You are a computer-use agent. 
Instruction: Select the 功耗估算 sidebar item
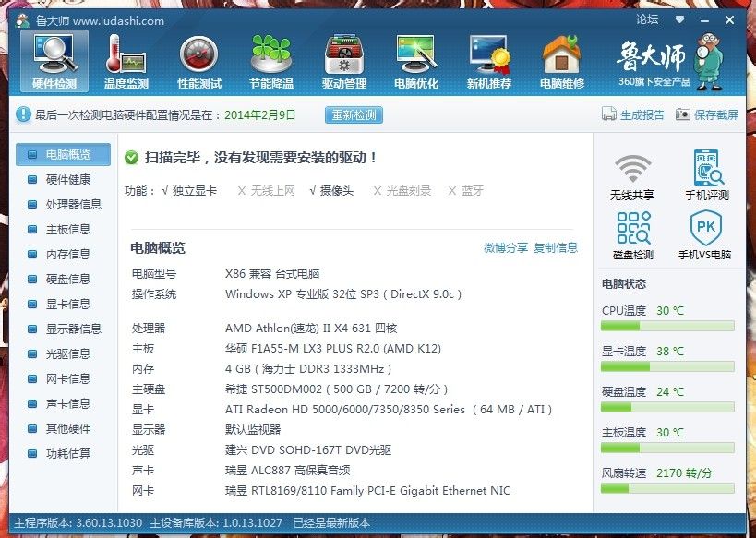[63, 454]
